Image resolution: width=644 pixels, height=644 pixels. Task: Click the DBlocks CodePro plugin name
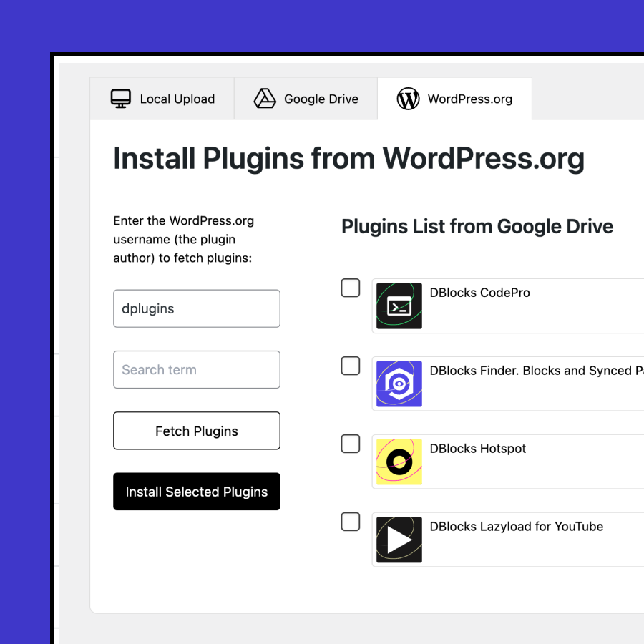[x=479, y=293]
